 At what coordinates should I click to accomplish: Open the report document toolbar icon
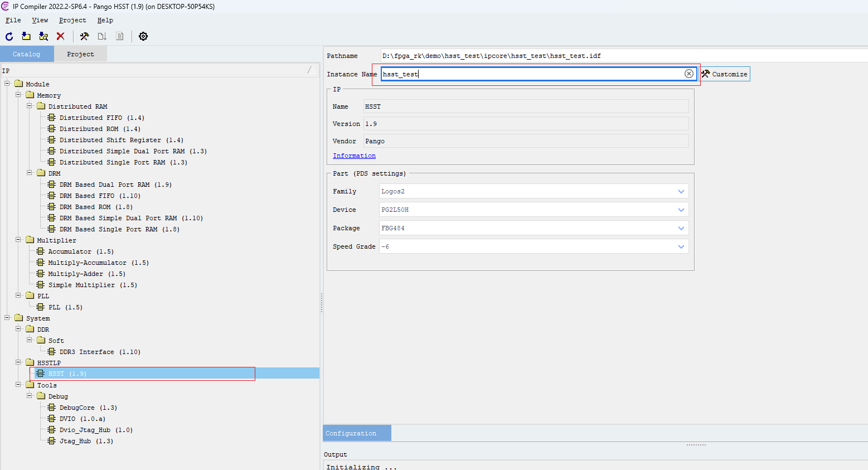point(119,36)
